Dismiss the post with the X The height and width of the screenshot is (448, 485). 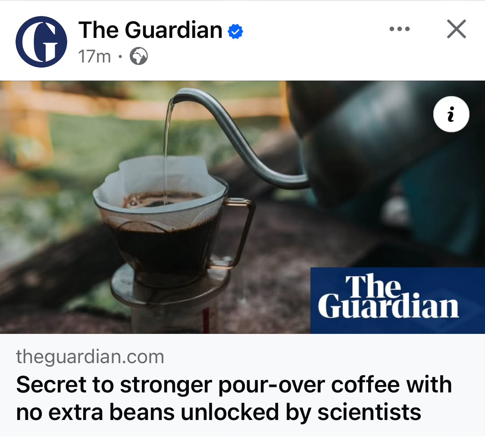coord(456,29)
